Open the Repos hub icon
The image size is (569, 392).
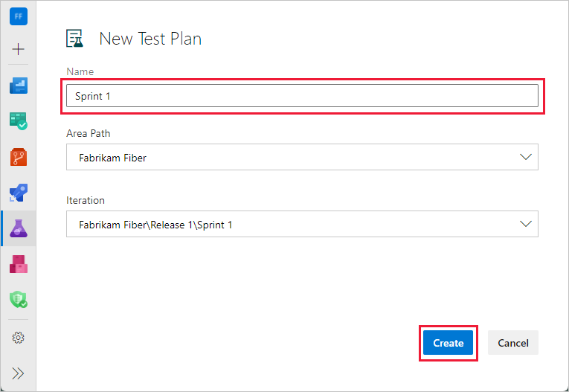coord(19,157)
